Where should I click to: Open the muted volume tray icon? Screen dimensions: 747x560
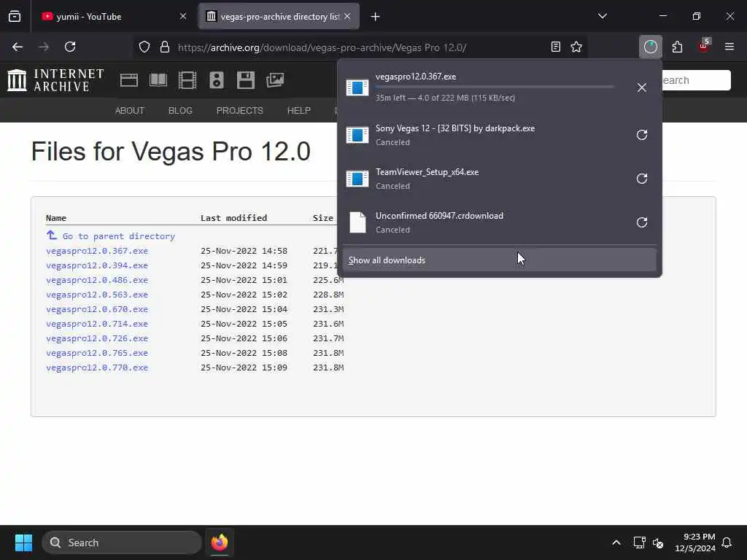click(659, 542)
